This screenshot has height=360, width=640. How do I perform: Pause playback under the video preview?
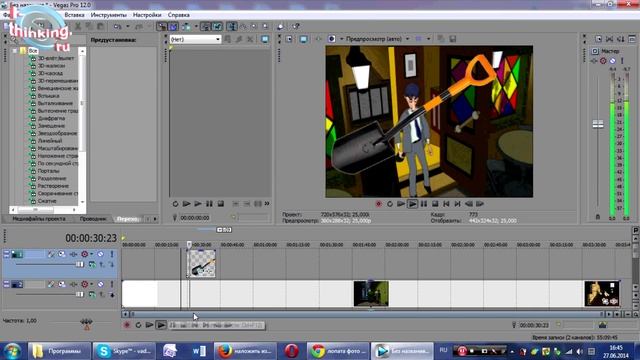424,204
